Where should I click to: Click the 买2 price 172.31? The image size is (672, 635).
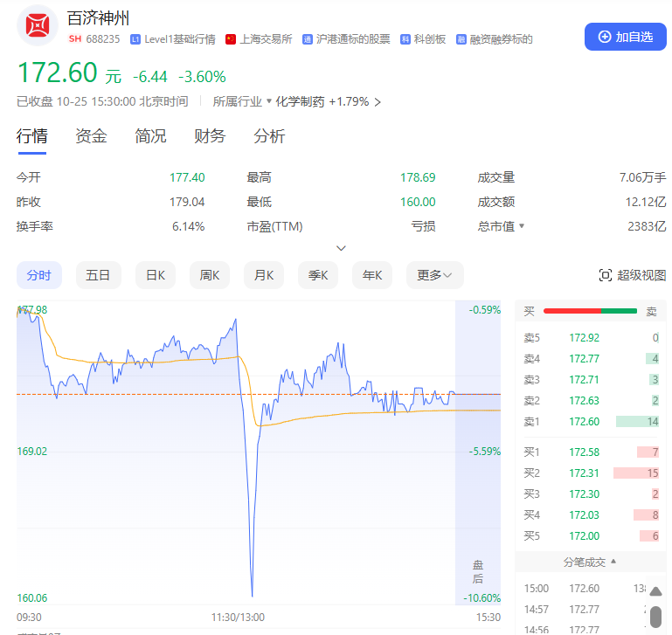click(x=584, y=473)
